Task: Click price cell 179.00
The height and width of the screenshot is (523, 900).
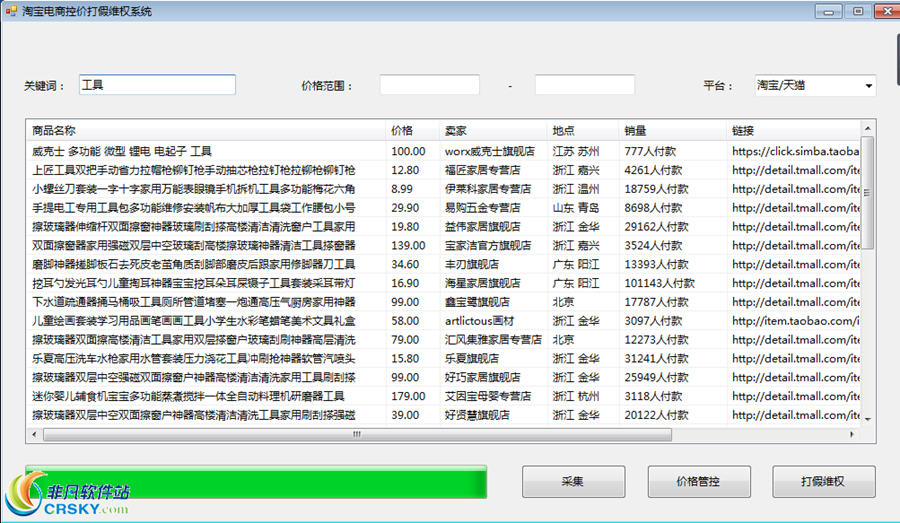Action: click(408, 397)
